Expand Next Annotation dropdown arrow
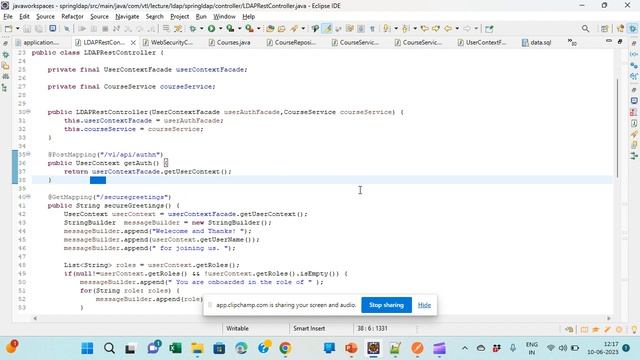 (x=396, y=29)
